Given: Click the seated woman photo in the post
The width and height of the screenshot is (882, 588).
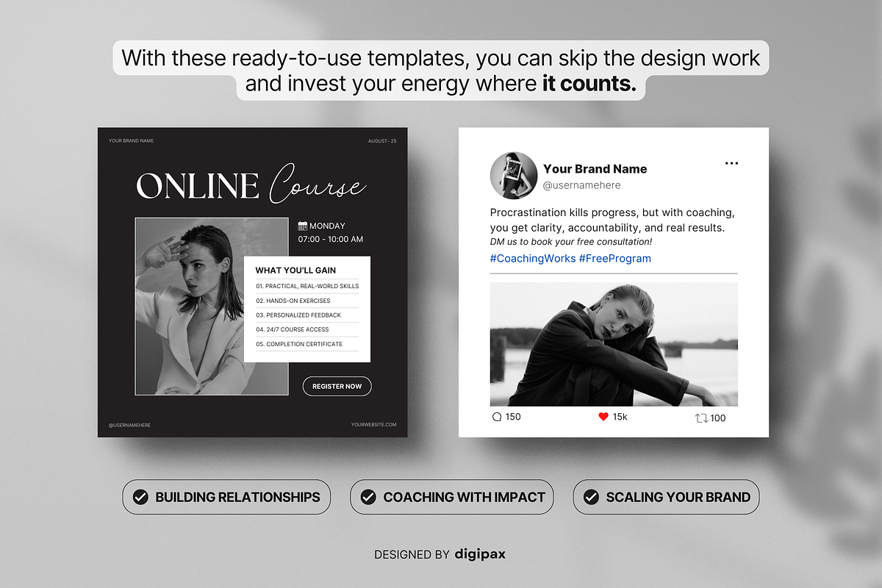Looking at the screenshot, I should (x=614, y=344).
